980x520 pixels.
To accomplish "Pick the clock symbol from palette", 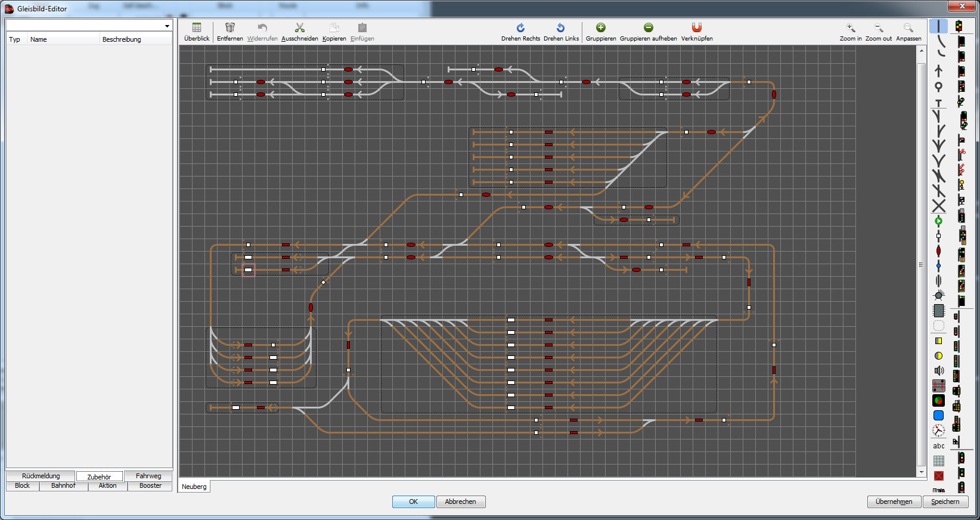I will coord(938,431).
